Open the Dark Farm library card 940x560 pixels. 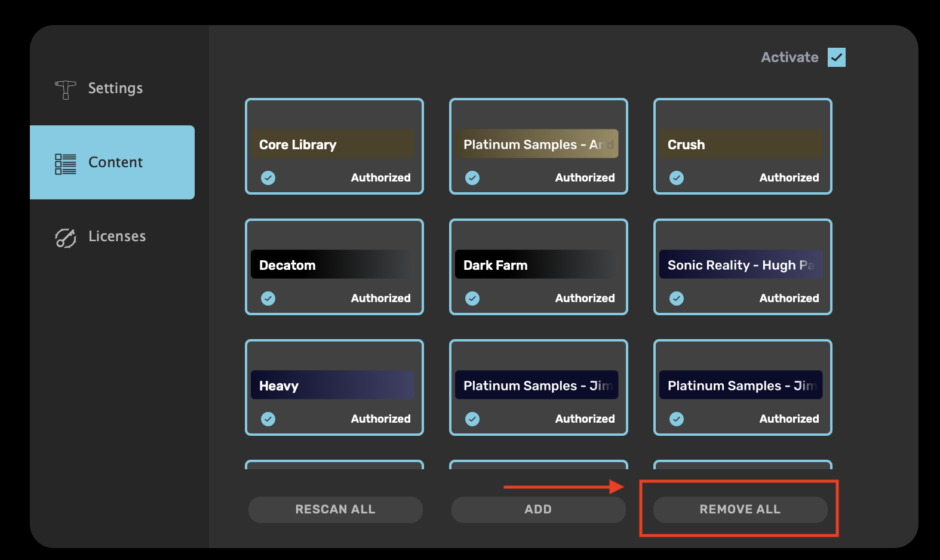[x=539, y=267]
